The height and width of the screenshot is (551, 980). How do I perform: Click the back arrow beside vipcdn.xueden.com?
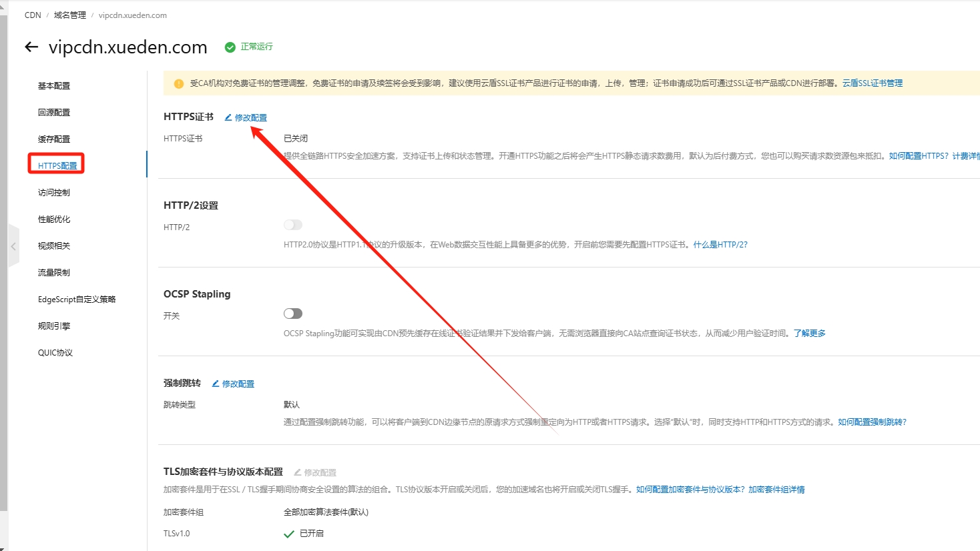click(31, 47)
